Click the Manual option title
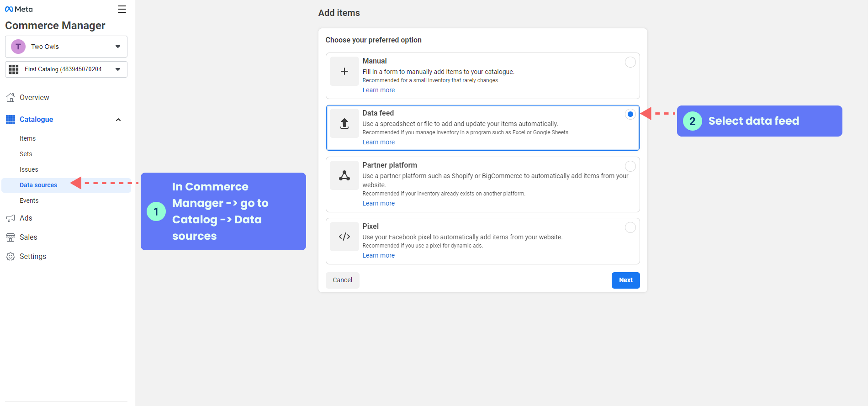This screenshot has width=868, height=406. (x=375, y=61)
